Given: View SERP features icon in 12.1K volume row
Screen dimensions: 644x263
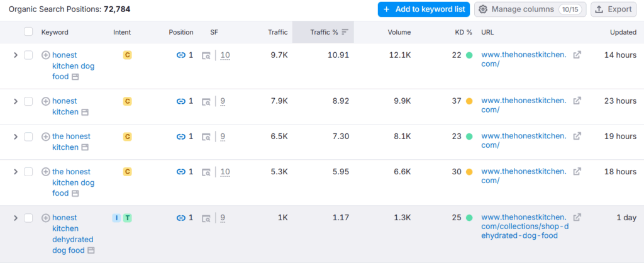Looking at the screenshot, I should tap(206, 55).
